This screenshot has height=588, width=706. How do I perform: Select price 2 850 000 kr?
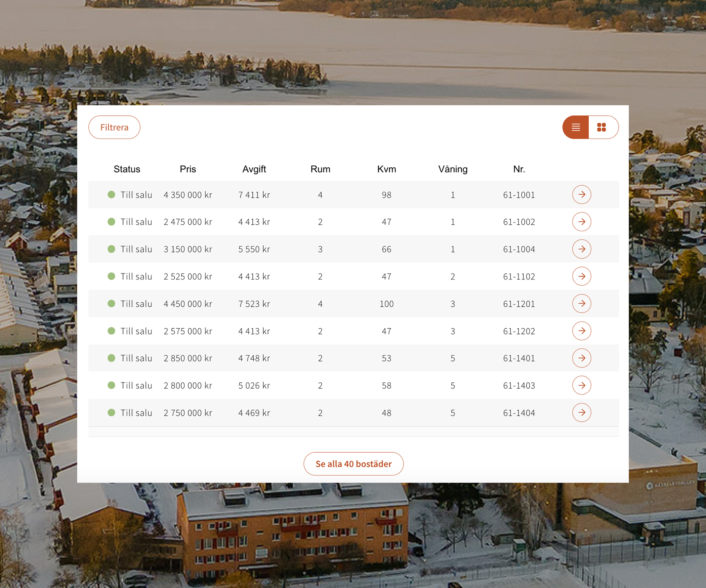(188, 358)
